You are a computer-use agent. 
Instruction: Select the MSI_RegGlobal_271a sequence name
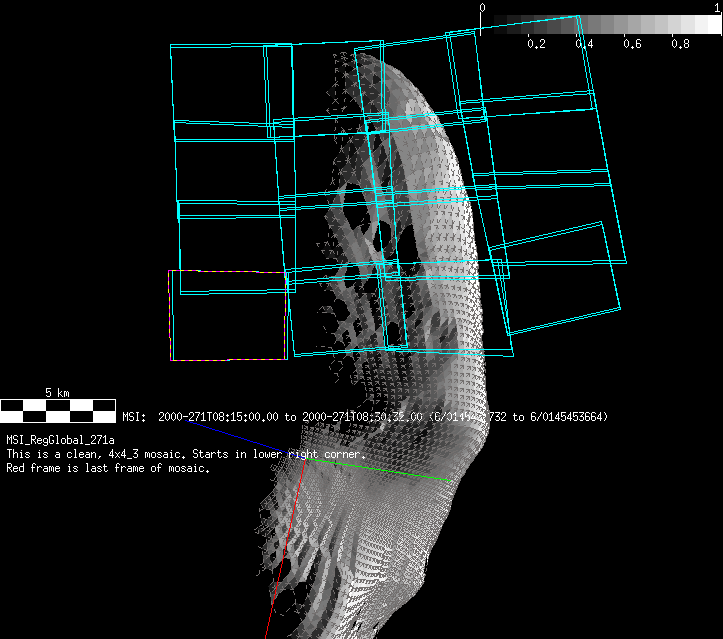pos(60,440)
